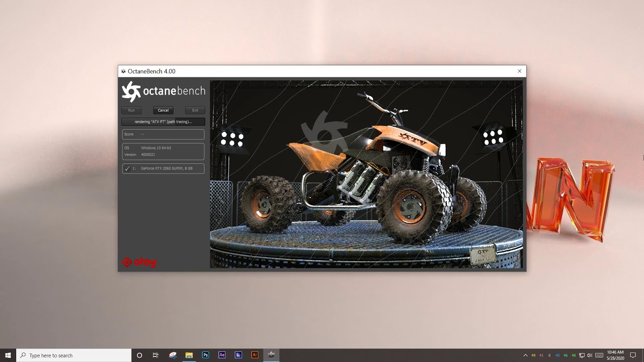Launch Illustrator from the taskbar
The height and width of the screenshot is (362, 644).
click(x=255, y=355)
